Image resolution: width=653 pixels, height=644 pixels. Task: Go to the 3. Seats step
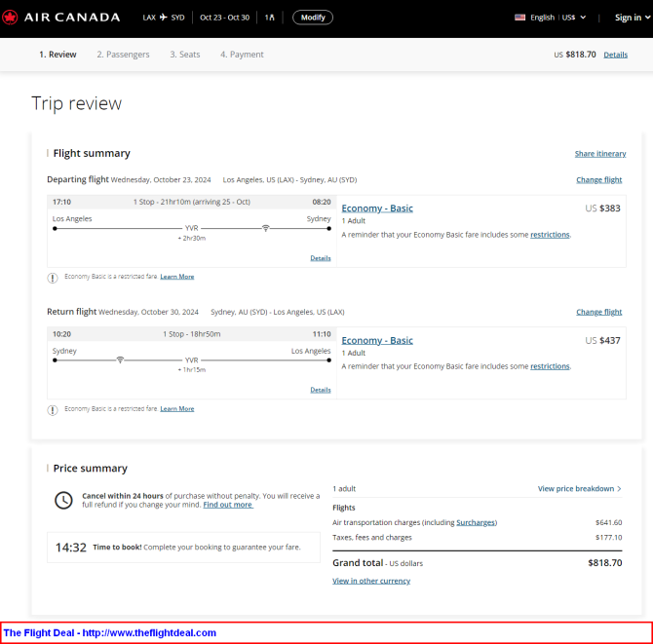(x=185, y=55)
